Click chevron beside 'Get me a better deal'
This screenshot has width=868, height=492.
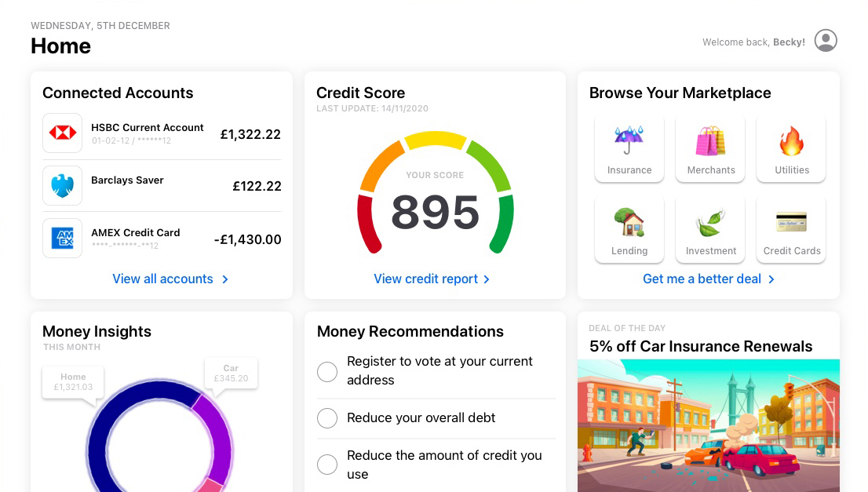[x=771, y=279]
